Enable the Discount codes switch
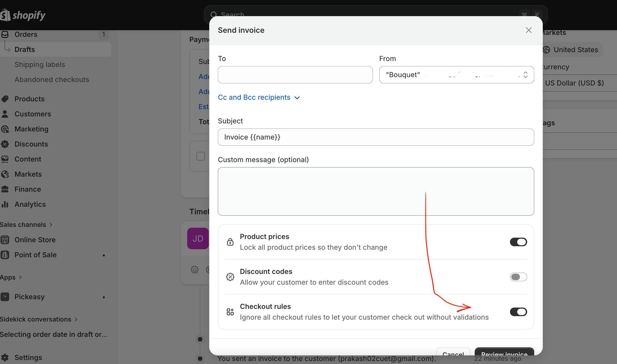 pos(518,277)
